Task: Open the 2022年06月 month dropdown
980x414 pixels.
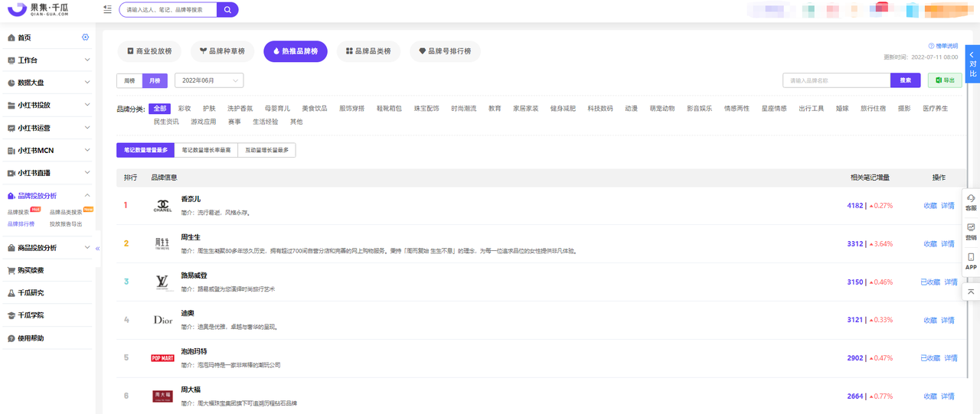Action: click(x=209, y=80)
